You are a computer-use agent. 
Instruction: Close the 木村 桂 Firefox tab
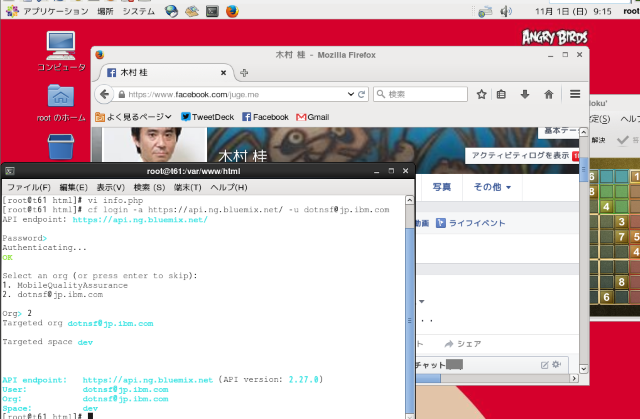click(x=223, y=73)
